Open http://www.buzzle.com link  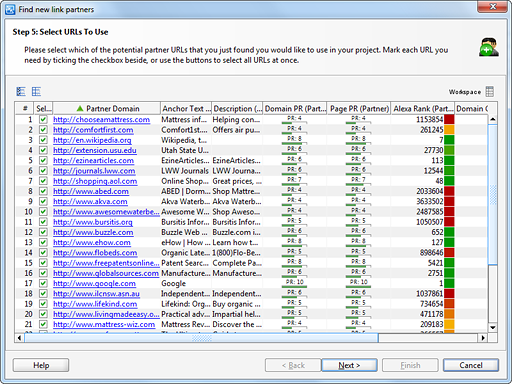coord(93,232)
